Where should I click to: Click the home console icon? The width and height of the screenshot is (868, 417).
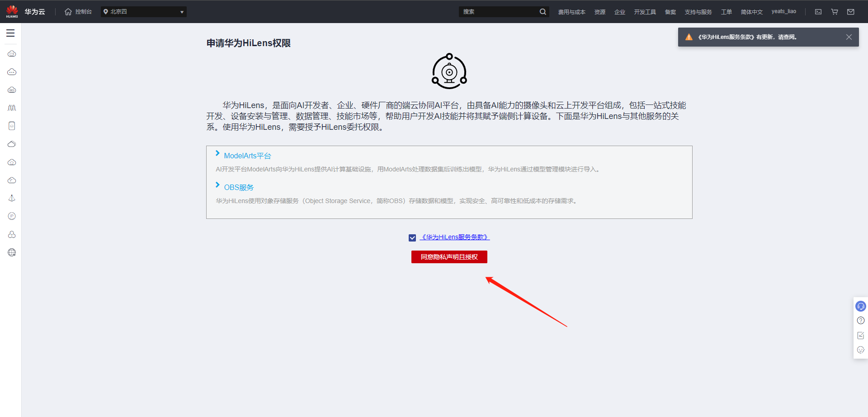click(68, 12)
